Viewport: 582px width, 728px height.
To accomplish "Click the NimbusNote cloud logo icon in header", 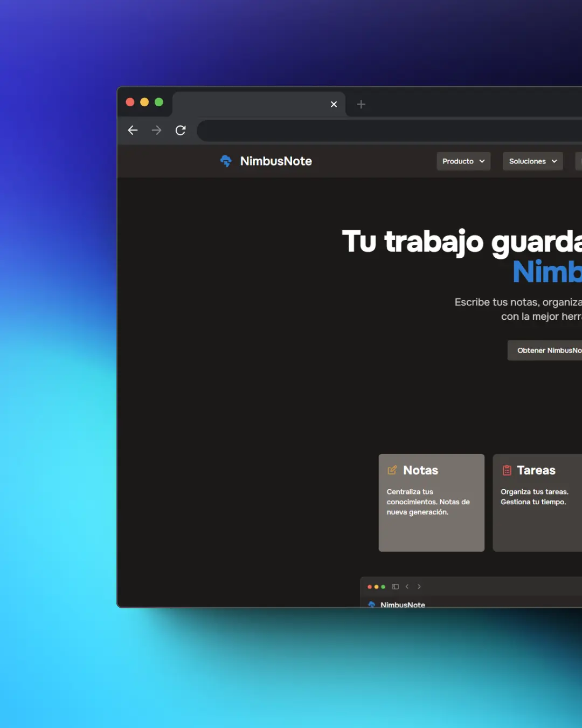I will pos(226,161).
